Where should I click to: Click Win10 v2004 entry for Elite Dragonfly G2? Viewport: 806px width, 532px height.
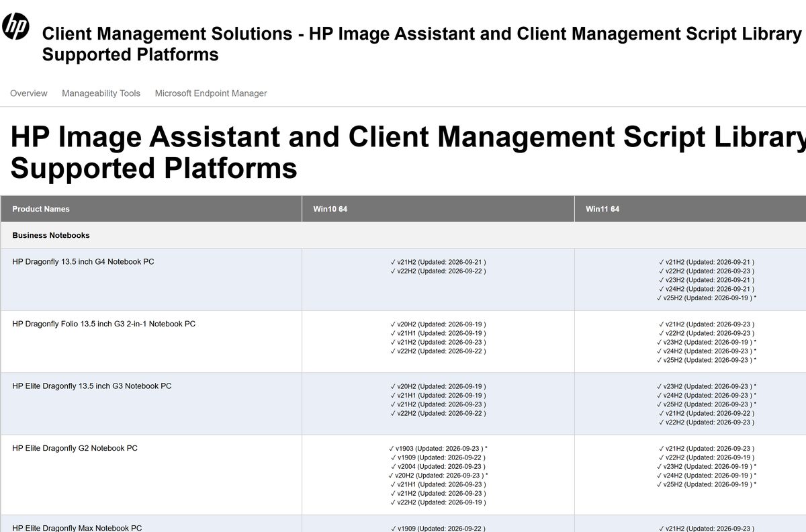pyautogui.click(x=438, y=466)
